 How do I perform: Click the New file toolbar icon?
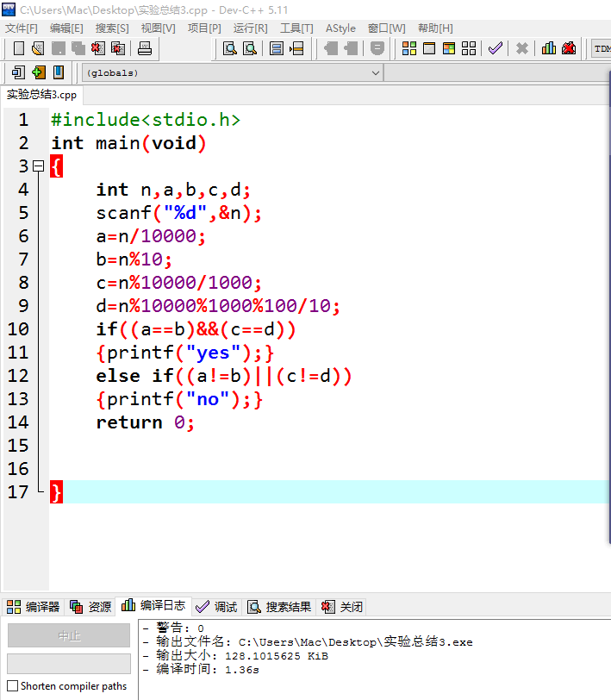click(19, 48)
